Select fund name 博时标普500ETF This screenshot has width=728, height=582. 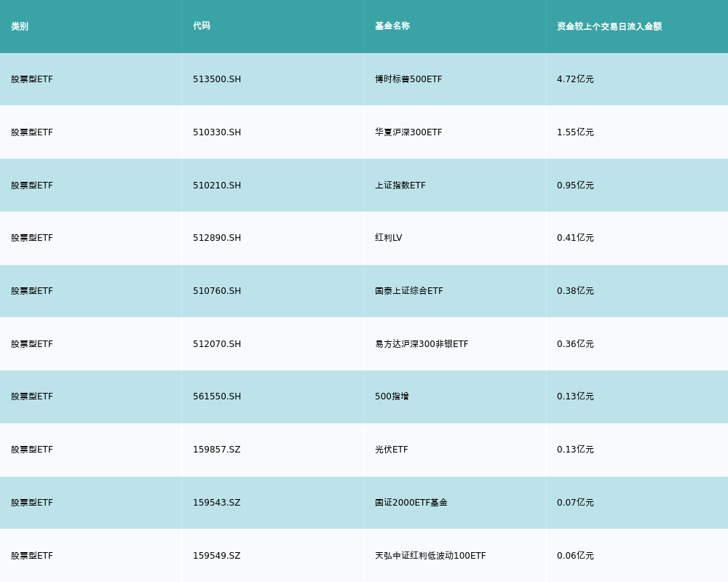[408, 79]
